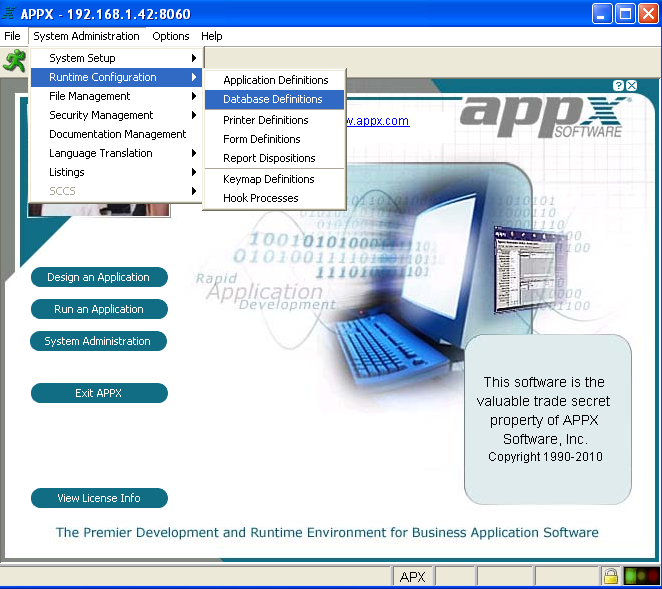The image size is (662, 589).
Task: Click the APX status bar field
Action: pyautogui.click(x=412, y=577)
